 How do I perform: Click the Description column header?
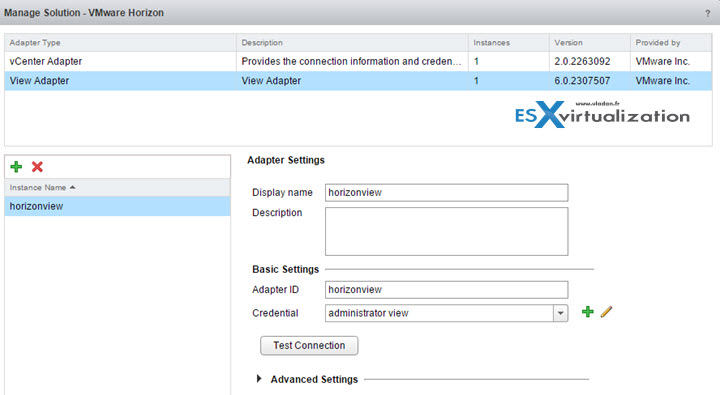click(x=352, y=43)
